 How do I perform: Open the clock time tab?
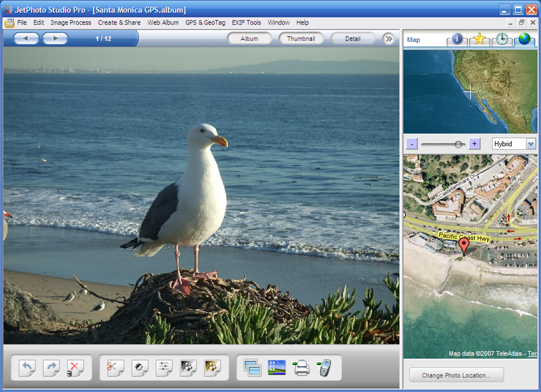[x=502, y=39]
